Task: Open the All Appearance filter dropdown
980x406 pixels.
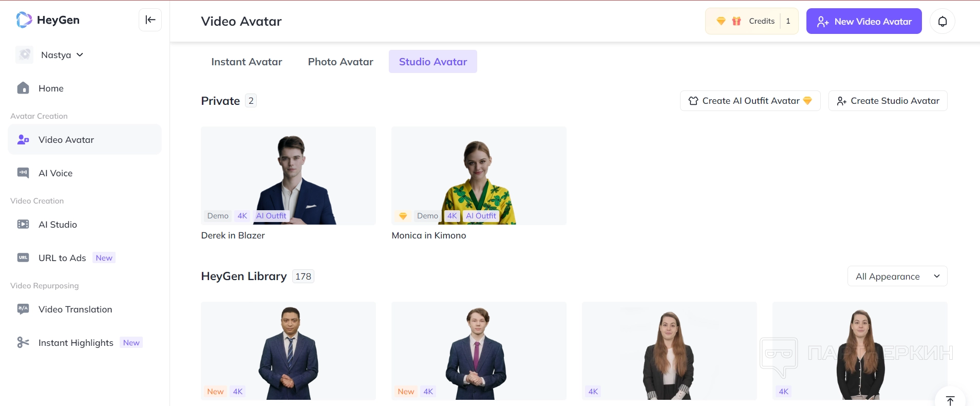Action: tap(897, 276)
